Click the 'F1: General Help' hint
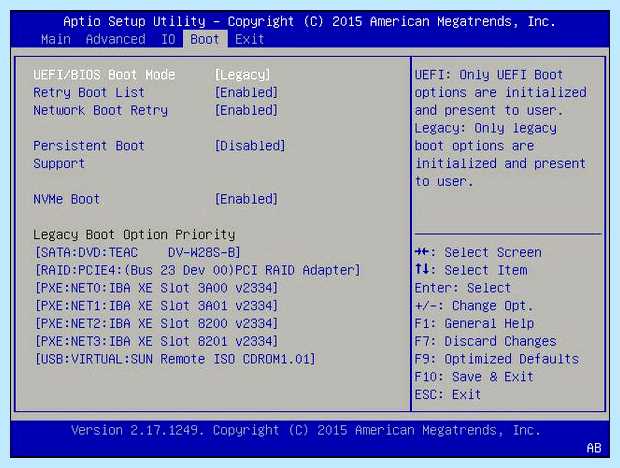Screen dimensions: 620x468 [x=474, y=324]
